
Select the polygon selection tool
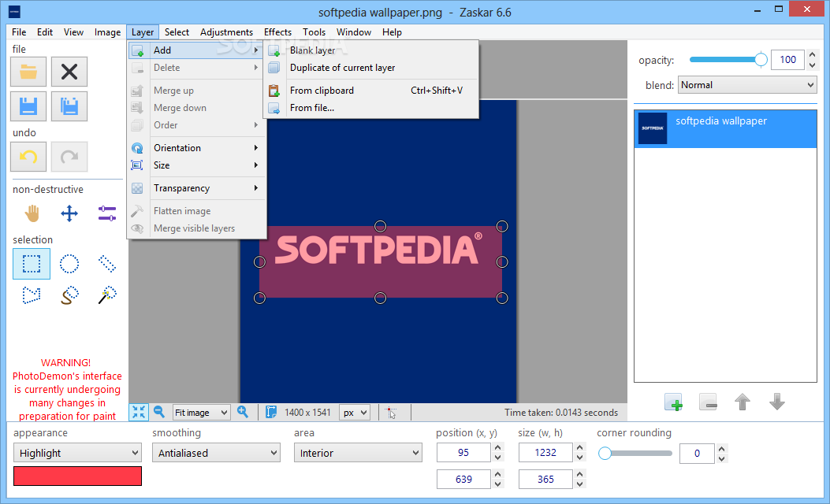[32, 295]
